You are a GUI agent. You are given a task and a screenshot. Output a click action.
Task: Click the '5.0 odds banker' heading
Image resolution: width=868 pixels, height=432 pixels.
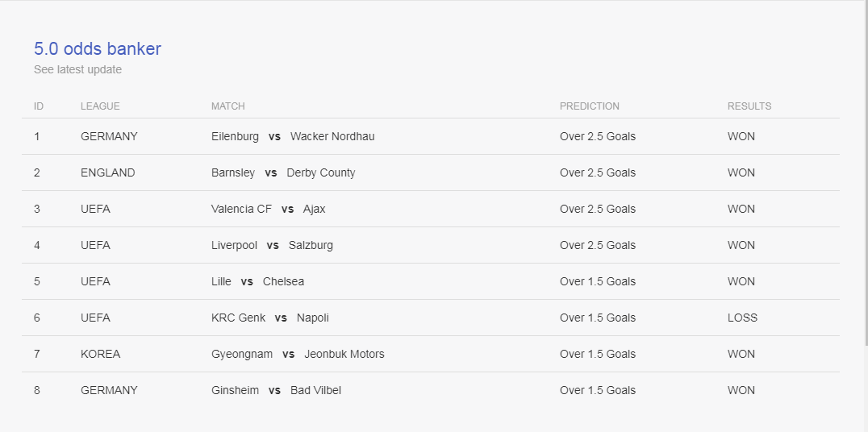98,48
